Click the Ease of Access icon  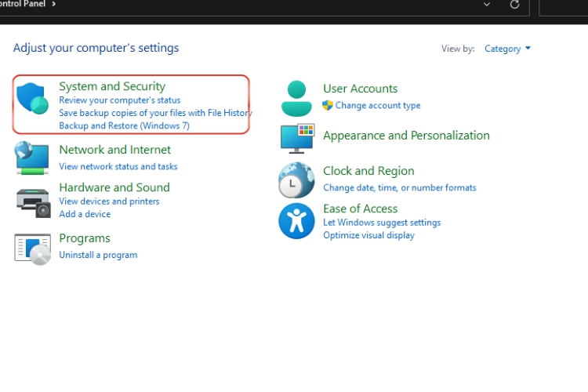296,220
